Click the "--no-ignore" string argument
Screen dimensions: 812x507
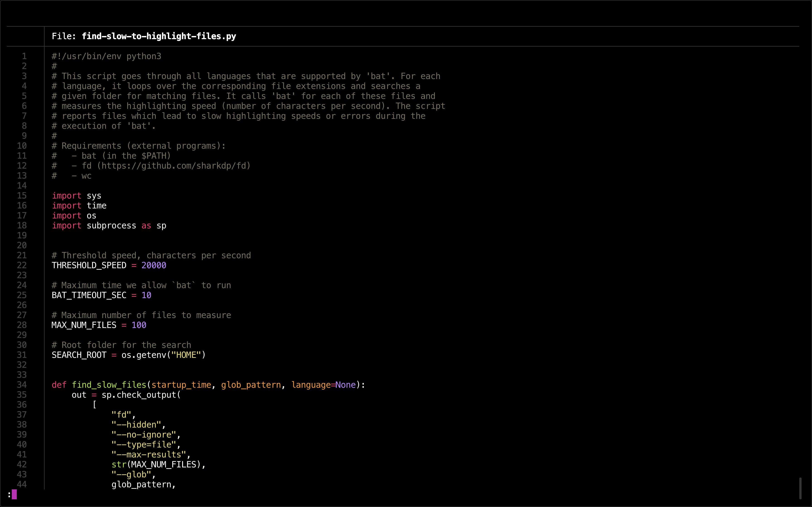click(144, 435)
